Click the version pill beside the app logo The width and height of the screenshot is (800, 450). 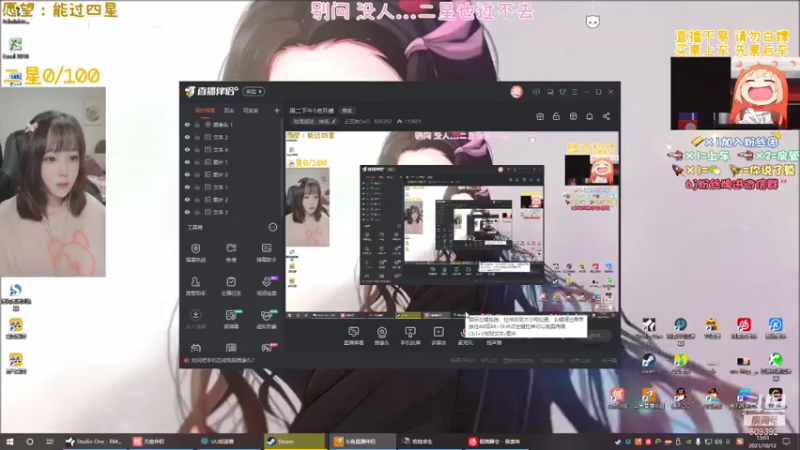[x=254, y=92]
